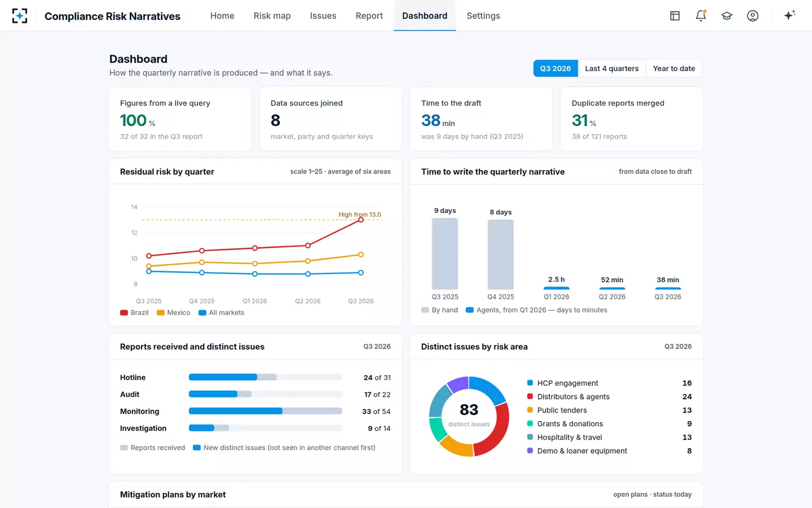Click the orange Mexico legend swatch
Screen dimensions: 812x508
tap(161, 313)
